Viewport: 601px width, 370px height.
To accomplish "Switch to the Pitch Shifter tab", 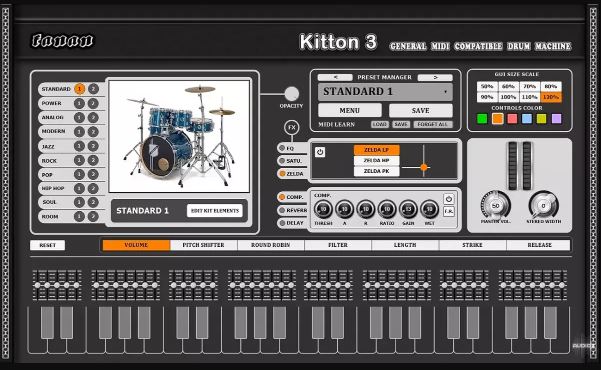I will (204, 245).
